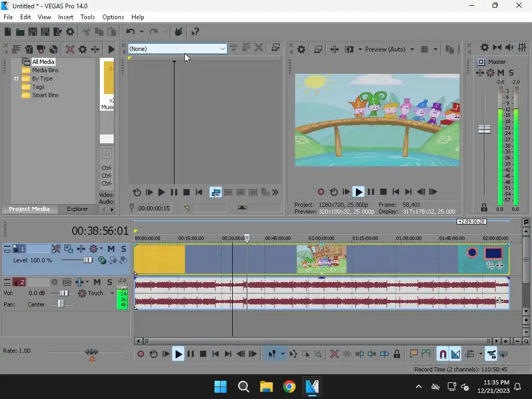
Task: Open split screen view icon in preview
Action: [x=349, y=49]
